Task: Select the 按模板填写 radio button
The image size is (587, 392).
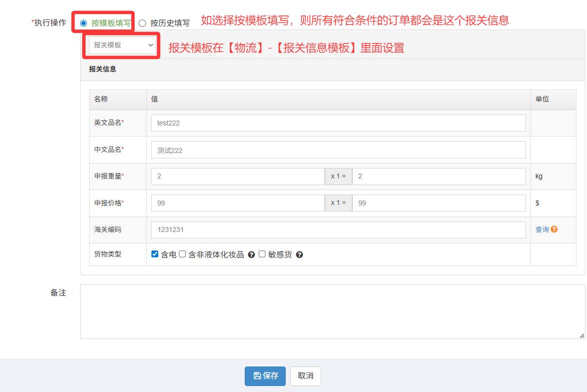Action: (84, 23)
